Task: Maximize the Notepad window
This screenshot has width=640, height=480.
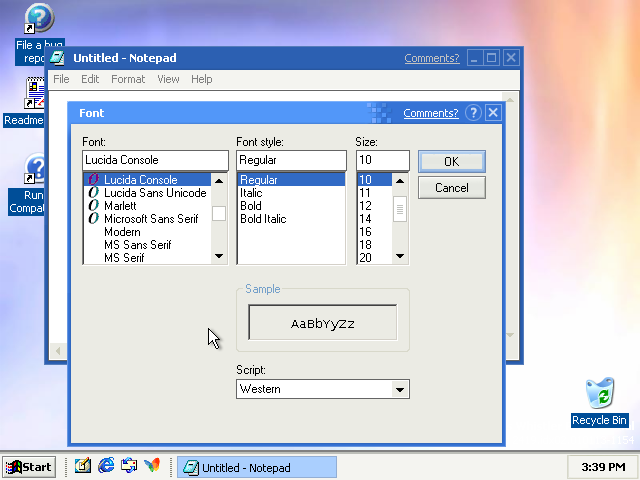Action: pyautogui.click(x=492, y=58)
